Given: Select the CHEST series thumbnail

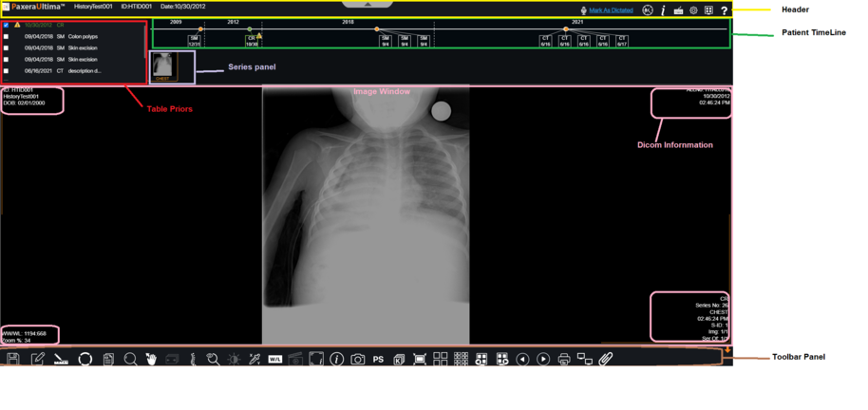Looking at the screenshot, I should click(164, 65).
